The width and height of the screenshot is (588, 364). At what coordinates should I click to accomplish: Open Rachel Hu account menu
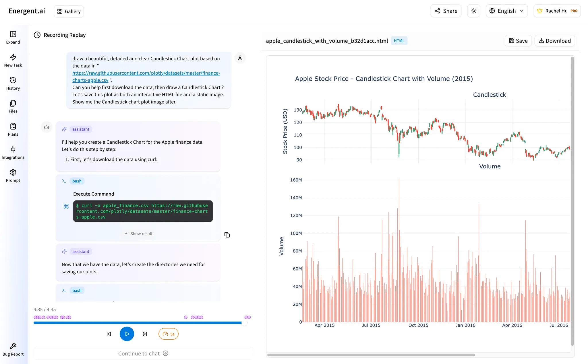point(557,11)
